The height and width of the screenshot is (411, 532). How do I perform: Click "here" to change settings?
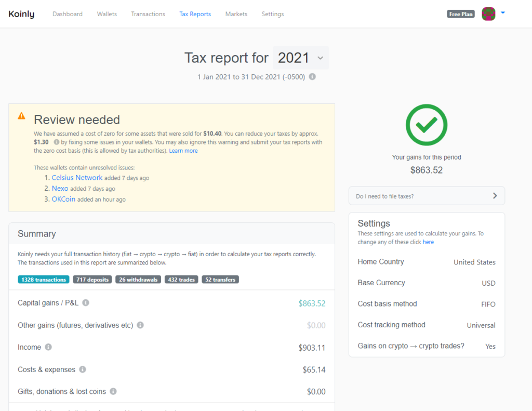[428, 242]
